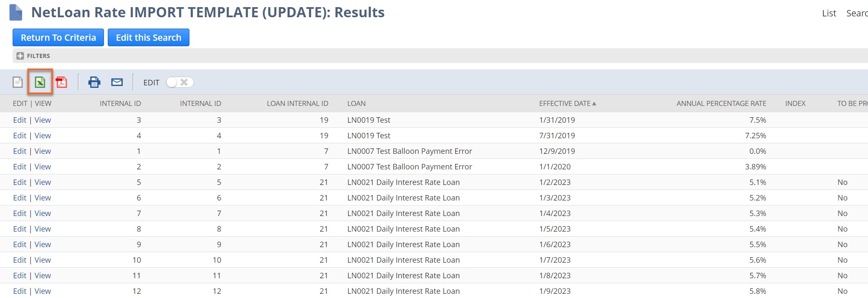View the rate record dated 1/9/2023
The width and height of the screenshot is (868, 298).
tap(43, 291)
